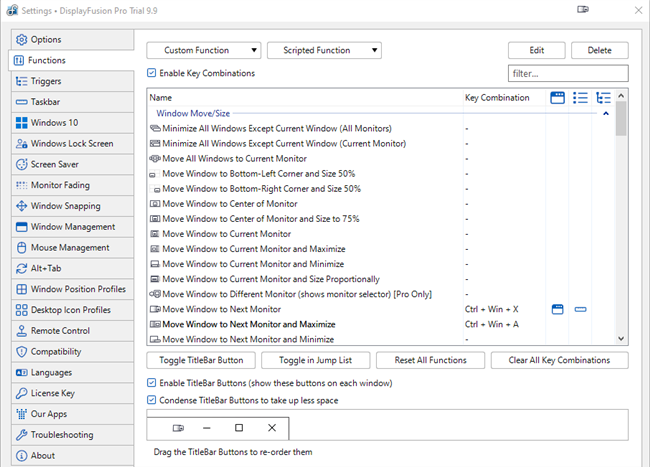Click the Edit button

[x=536, y=50]
